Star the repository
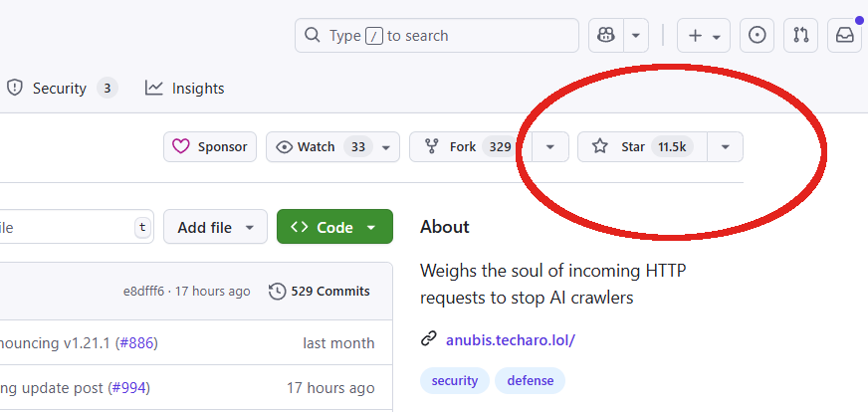868x412 pixels. tap(642, 146)
